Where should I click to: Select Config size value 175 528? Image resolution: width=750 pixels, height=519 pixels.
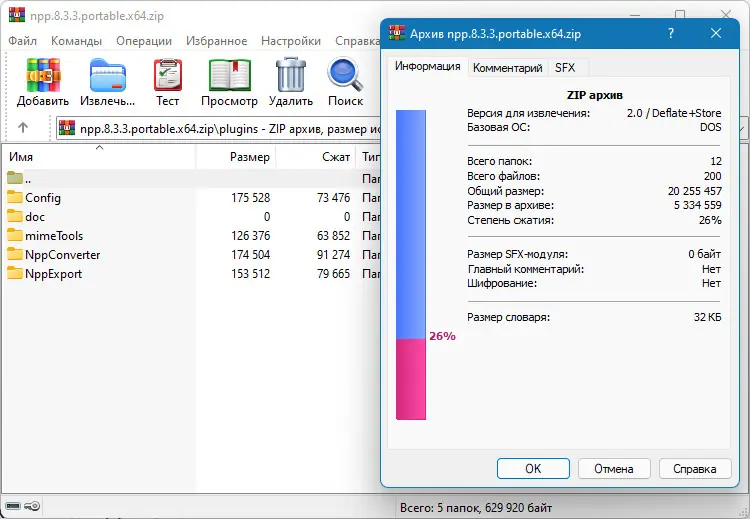pyautogui.click(x=251, y=198)
